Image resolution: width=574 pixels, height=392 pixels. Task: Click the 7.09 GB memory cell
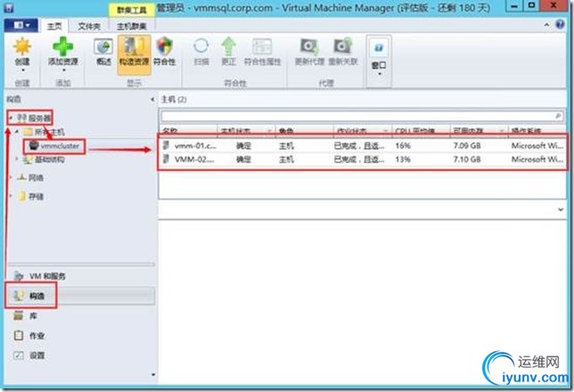467,146
